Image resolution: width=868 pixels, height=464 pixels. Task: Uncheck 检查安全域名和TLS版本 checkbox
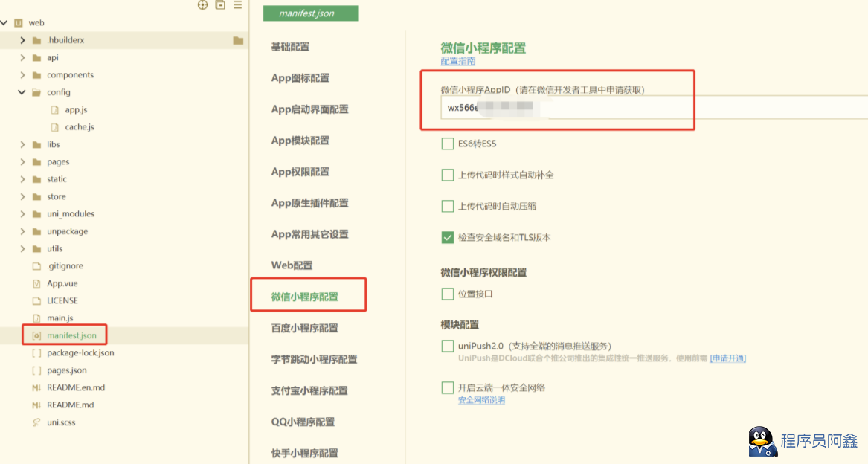448,237
